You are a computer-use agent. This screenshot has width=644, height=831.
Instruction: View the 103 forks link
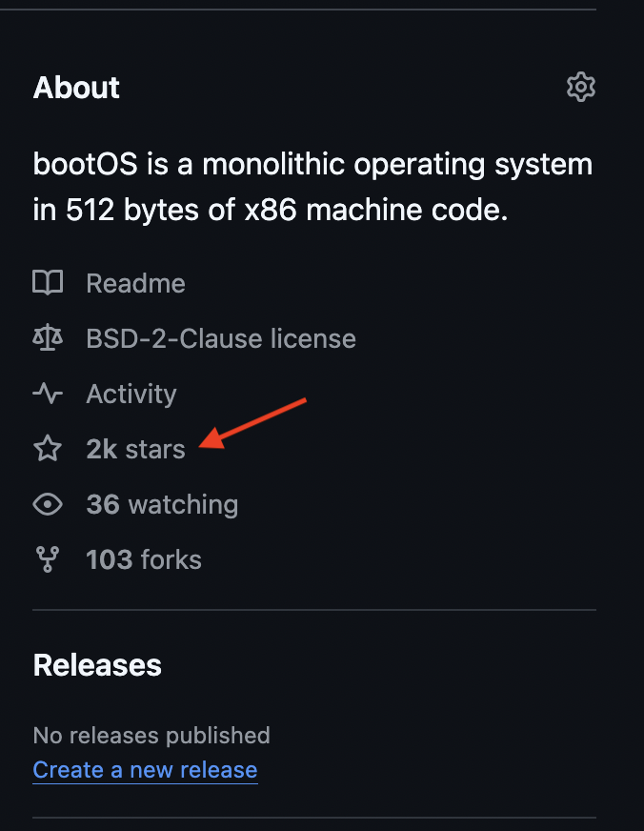click(144, 559)
